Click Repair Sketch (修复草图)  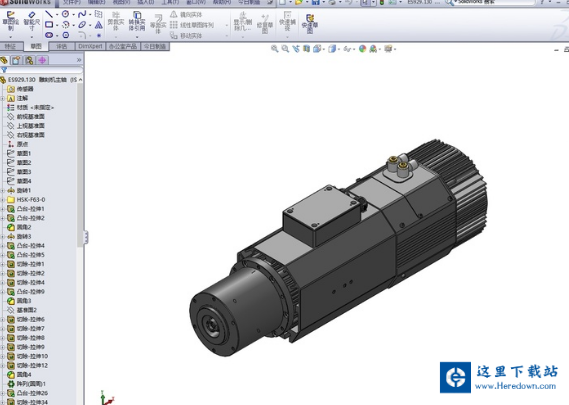[x=265, y=24]
